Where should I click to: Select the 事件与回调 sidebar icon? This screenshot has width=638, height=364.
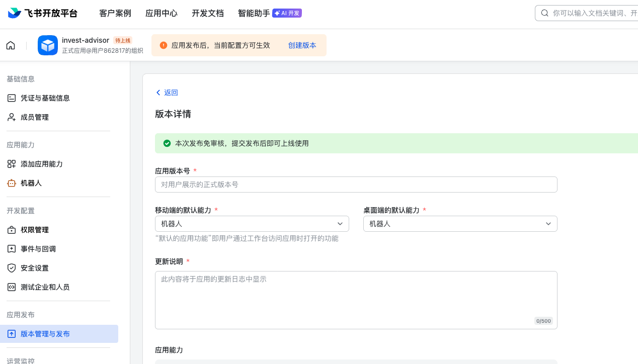pyautogui.click(x=11, y=248)
